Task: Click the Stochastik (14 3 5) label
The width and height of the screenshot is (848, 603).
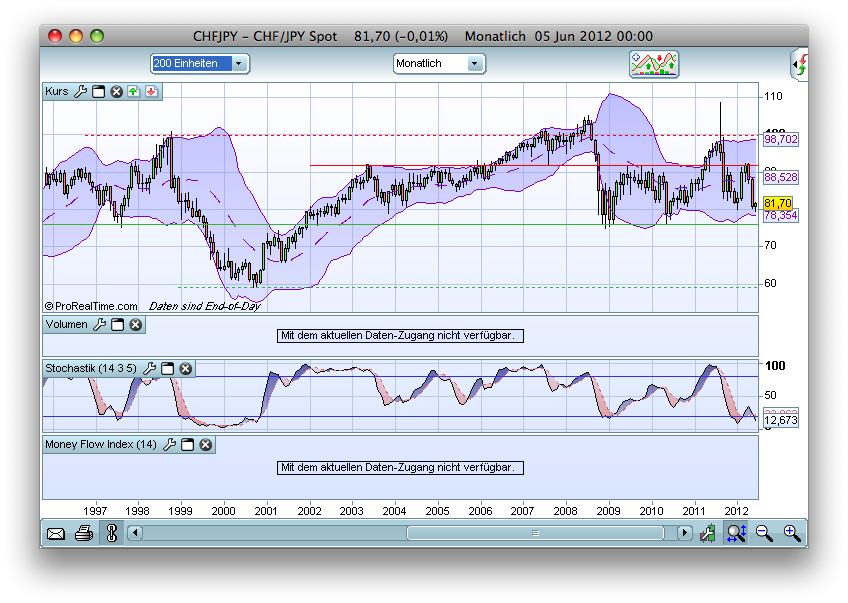Action: click(x=91, y=368)
